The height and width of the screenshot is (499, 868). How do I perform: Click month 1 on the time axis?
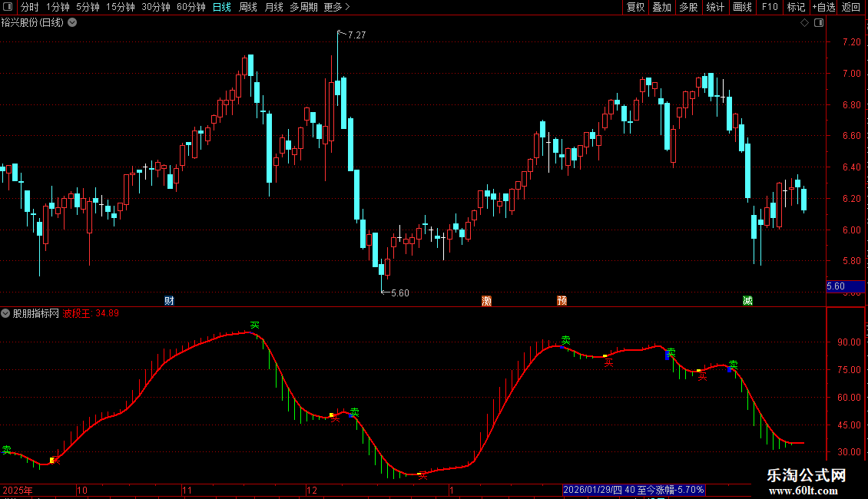point(452,490)
